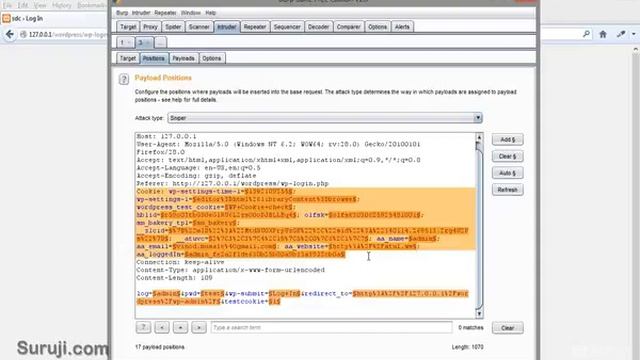This screenshot has width=640, height=360.
Task: Click the Firefox back arrow button
Action: point(10,35)
